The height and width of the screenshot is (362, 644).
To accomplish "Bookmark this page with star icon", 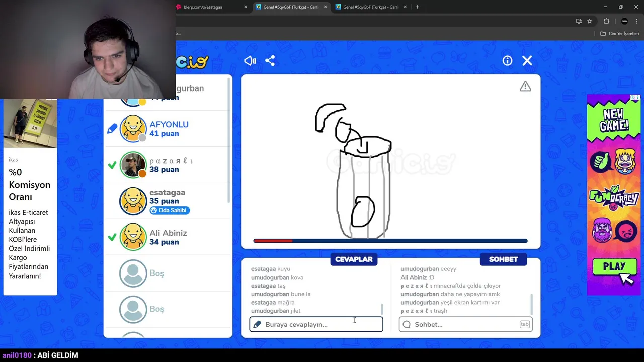I will (x=590, y=21).
